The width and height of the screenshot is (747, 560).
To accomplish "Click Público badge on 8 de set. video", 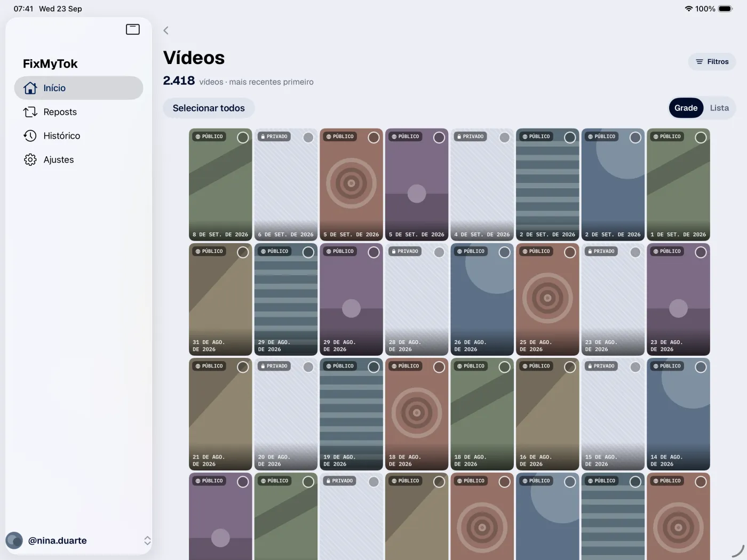I will point(209,137).
